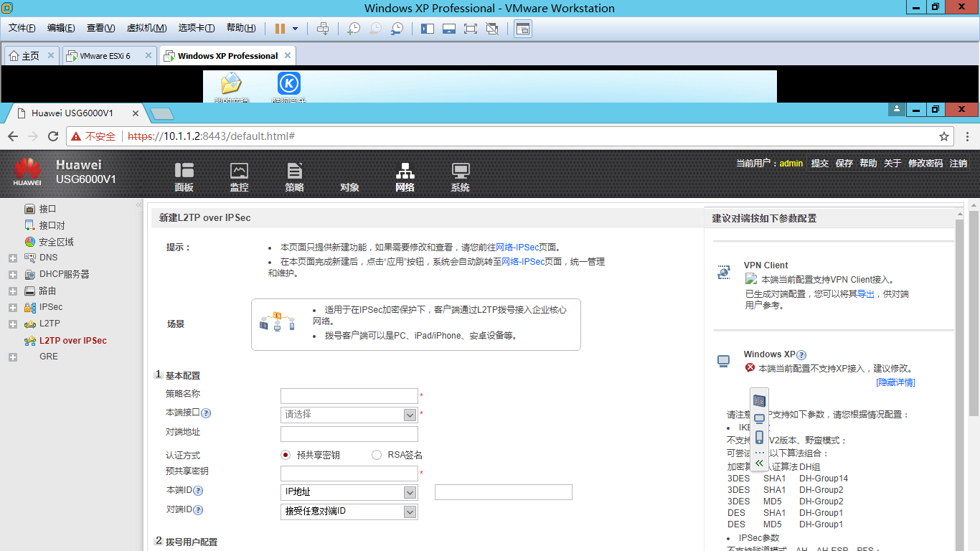Close the Windows XP Professional VM tab
This screenshot has height=551, width=980.
[288, 55]
